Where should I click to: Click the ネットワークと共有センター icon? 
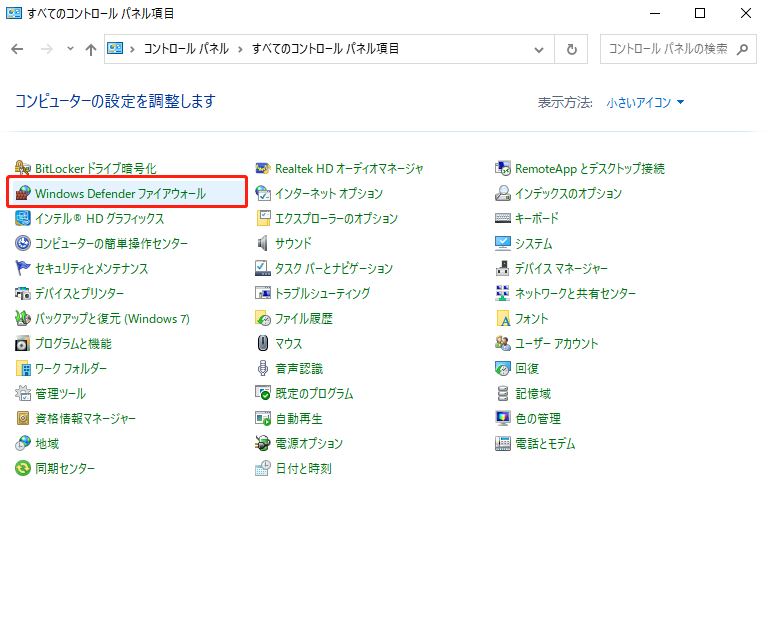(503, 293)
